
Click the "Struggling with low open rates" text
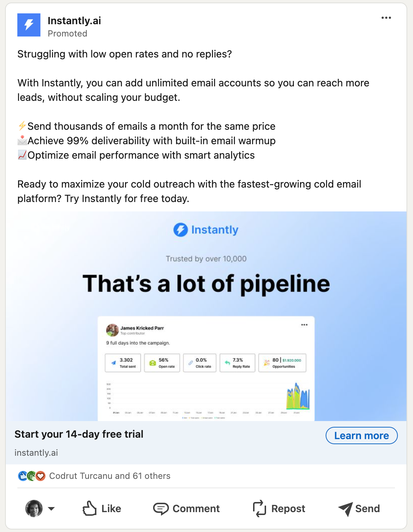click(x=125, y=54)
